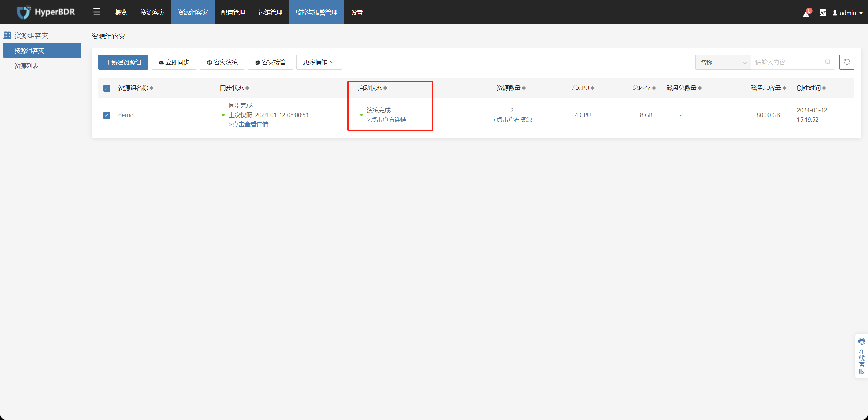The height and width of the screenshot is (420, 868).
Task: Switch language with the translate icon
Action: click(823, 13)
